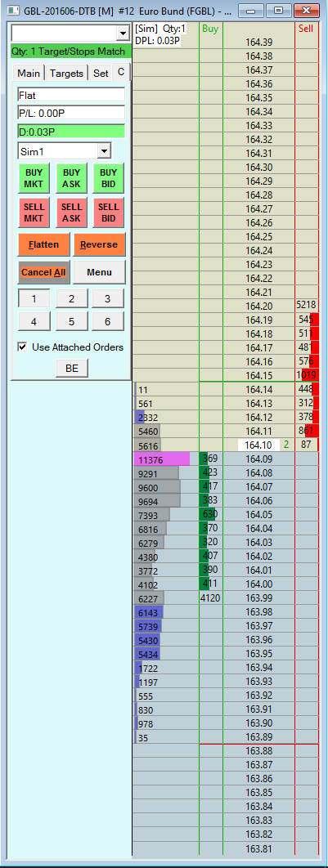Open the Sim1 account dropdown
Image resolution: width=328 pixels, height=868 pixels.
[104, 150]
